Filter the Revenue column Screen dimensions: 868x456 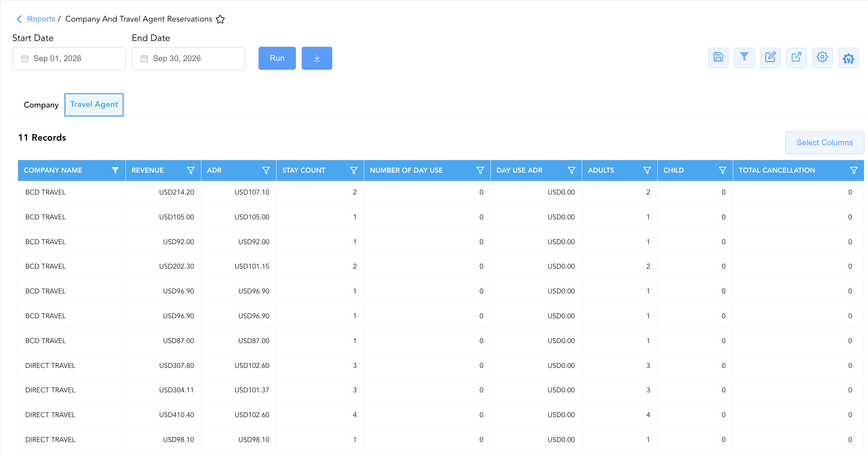(x=191, y=170)
